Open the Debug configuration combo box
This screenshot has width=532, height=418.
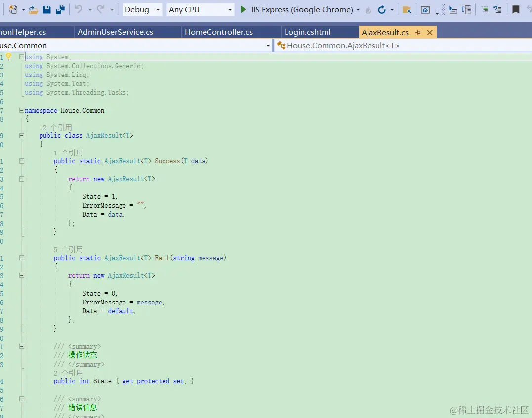click(142, 9)
